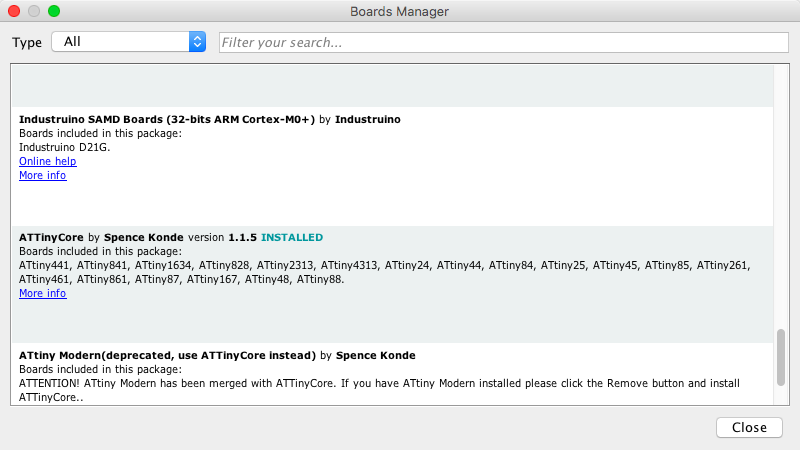Close window with the red button

[14, 11]
